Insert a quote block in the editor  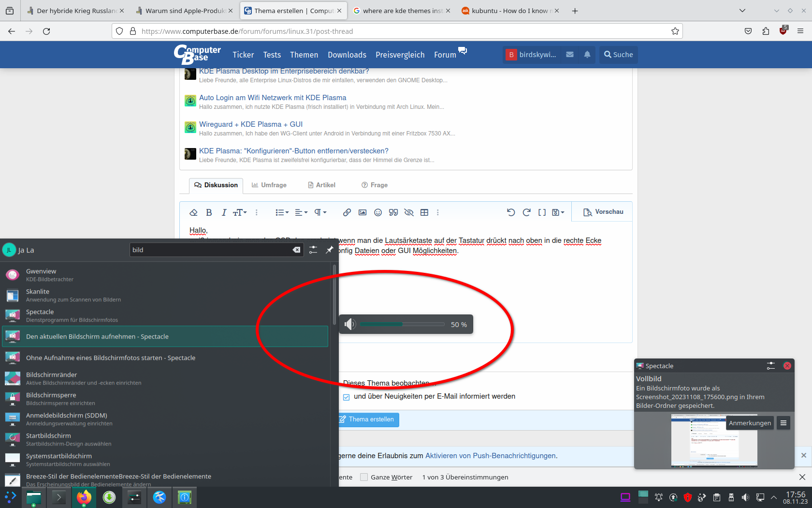tap(393, 212)
